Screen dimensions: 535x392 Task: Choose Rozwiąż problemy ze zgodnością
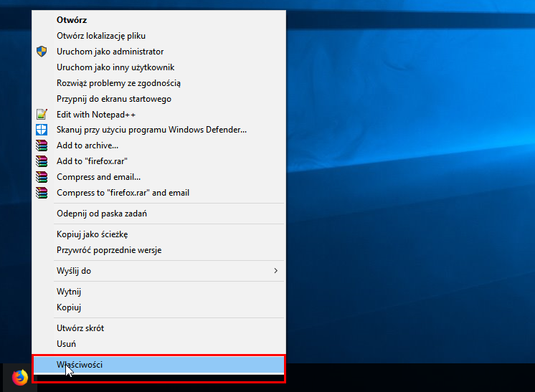point(158,83)
